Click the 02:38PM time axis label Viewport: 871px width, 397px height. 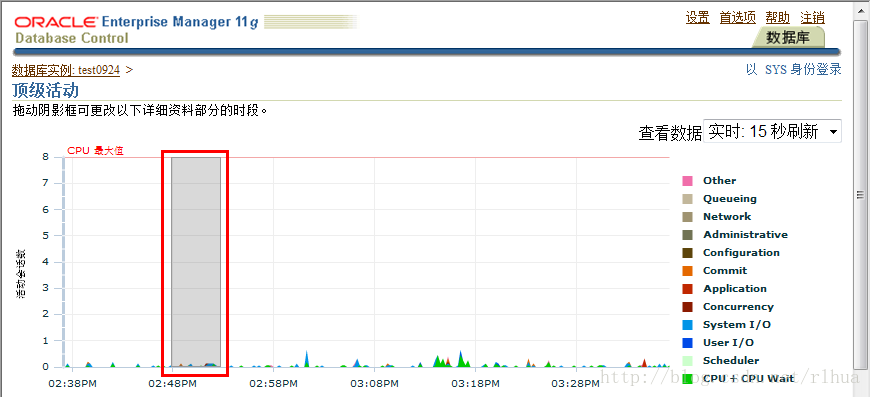(72, 384)
